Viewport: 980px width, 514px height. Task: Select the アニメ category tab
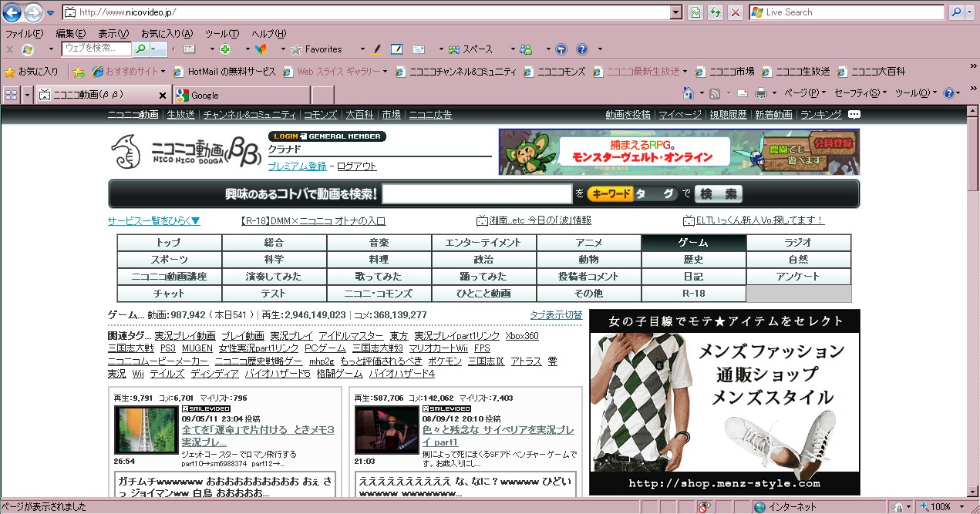588,243
